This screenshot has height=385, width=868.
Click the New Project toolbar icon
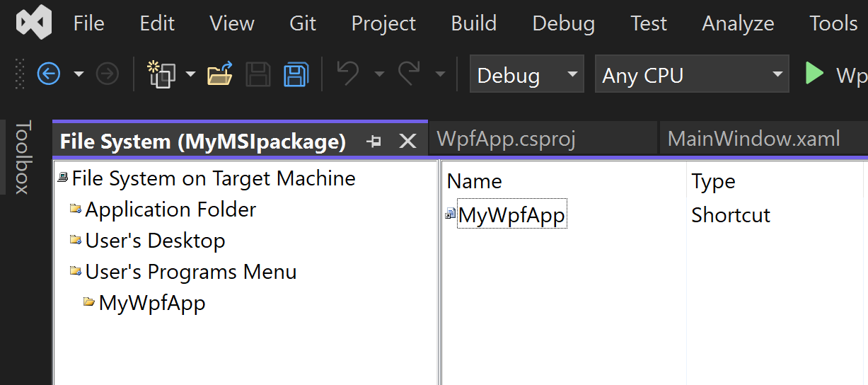[161, 74]
